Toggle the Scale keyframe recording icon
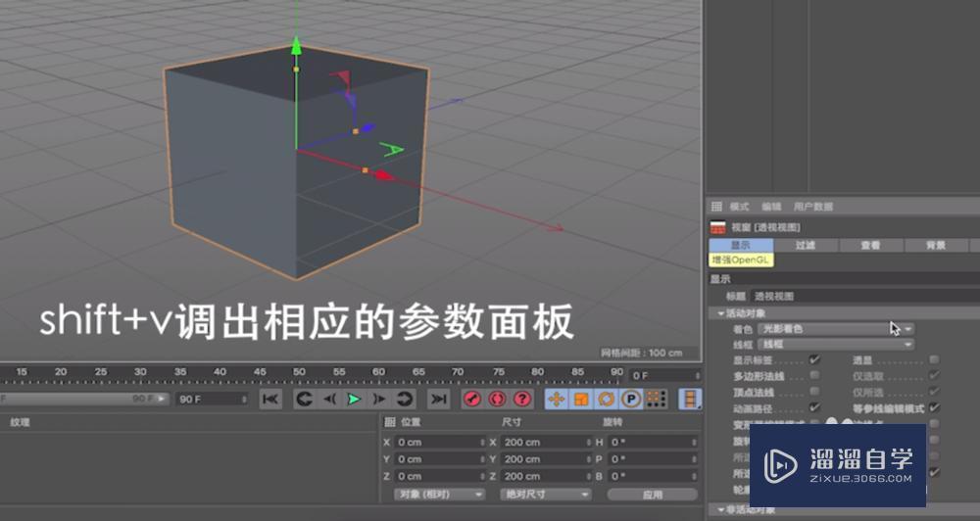The image size is (980, 521). pos(580,399)
